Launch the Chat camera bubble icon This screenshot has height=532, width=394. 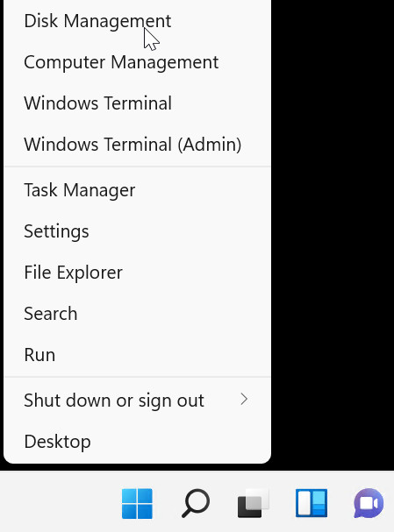tap(369, 503)
